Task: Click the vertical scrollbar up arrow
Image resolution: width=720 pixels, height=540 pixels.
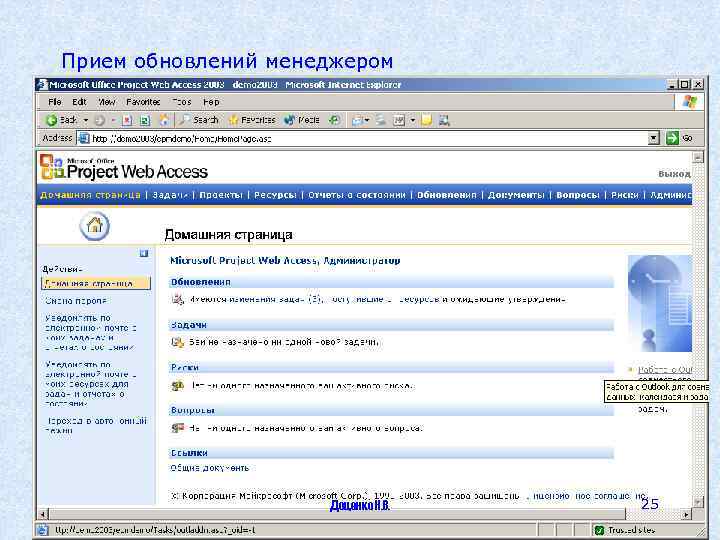Action: coord(698,157)
